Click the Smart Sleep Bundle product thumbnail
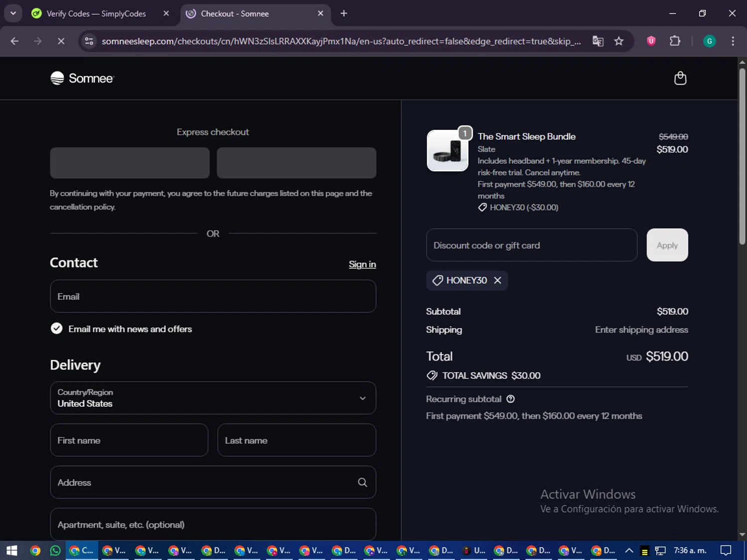Image resolution: width=747 pixels, height=560 pixels. [x=447, y=150]
